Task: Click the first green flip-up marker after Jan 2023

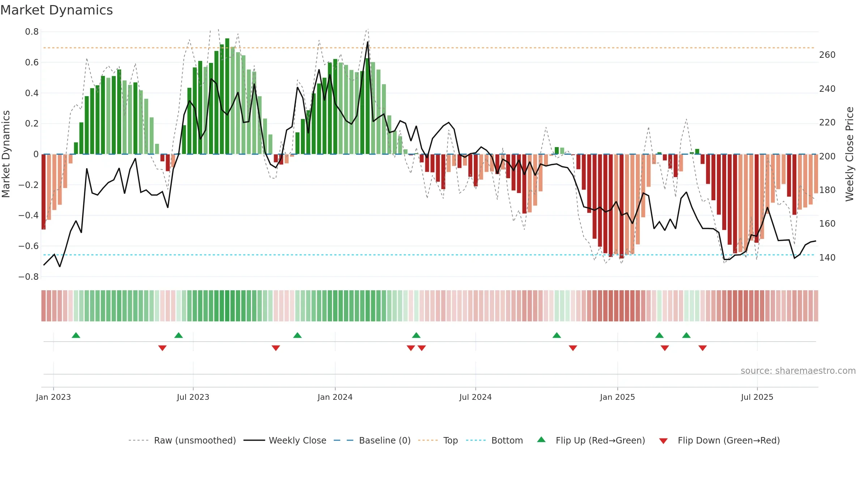Action: (76, 335)
